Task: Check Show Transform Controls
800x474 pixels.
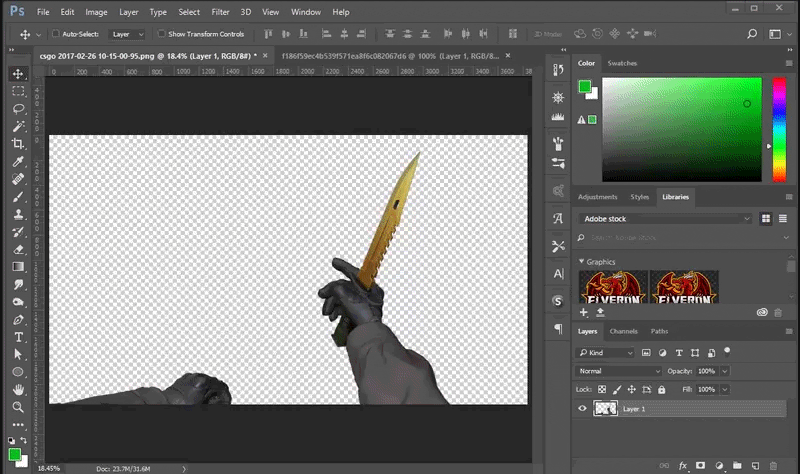Action: coord(160,34)
